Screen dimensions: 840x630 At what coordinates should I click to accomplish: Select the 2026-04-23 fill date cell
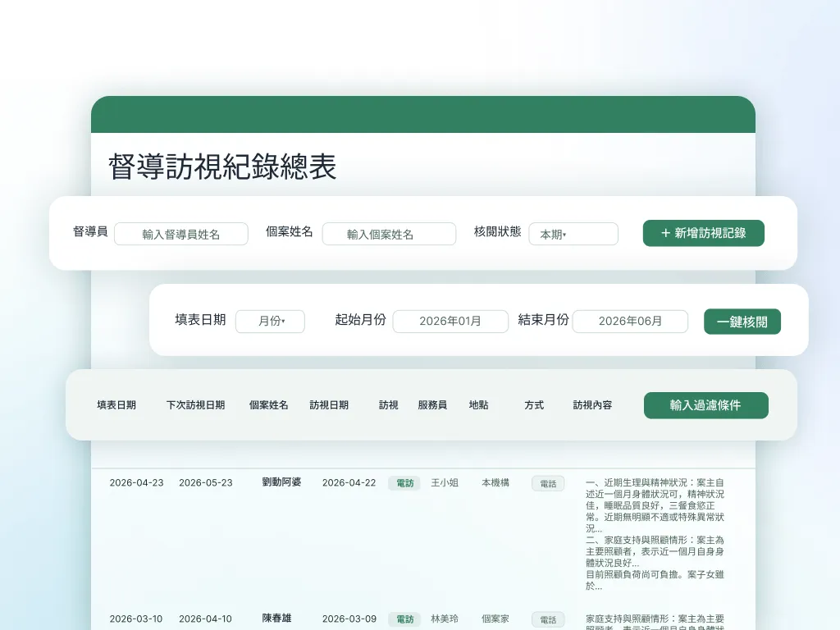pyautogui.click(x=137, y=482)
